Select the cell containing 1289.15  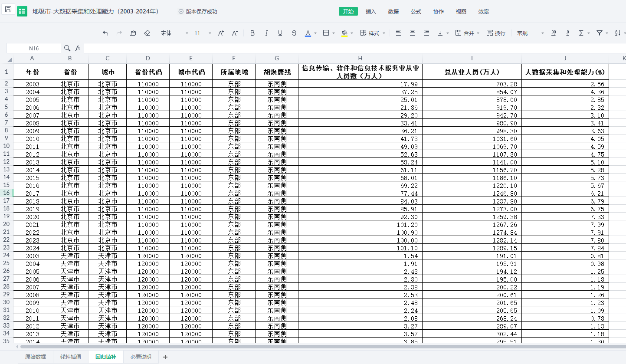click(x=472, y=248)
